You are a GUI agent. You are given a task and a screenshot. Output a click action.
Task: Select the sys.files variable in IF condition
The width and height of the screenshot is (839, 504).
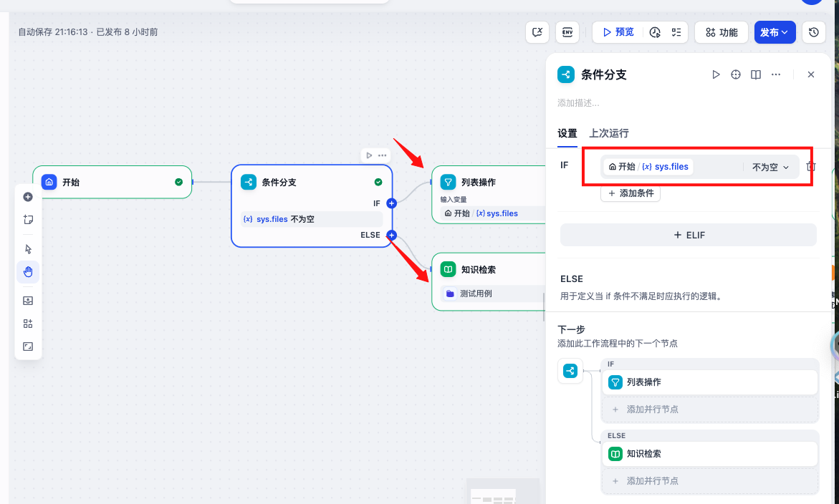click(648, 167)
